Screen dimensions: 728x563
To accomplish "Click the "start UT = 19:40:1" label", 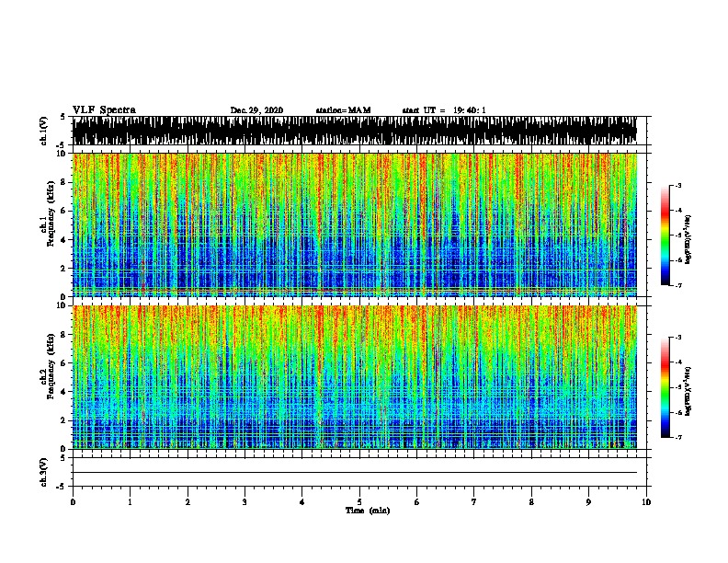I will coord(444,110).
